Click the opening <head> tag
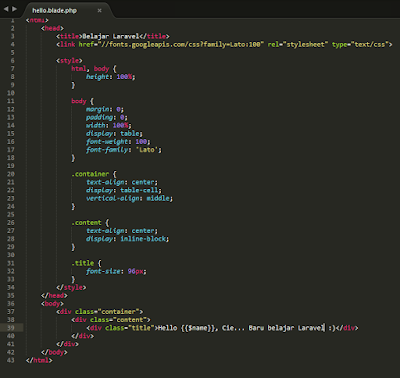Screen dimensions: 400x378 point(52,28)
